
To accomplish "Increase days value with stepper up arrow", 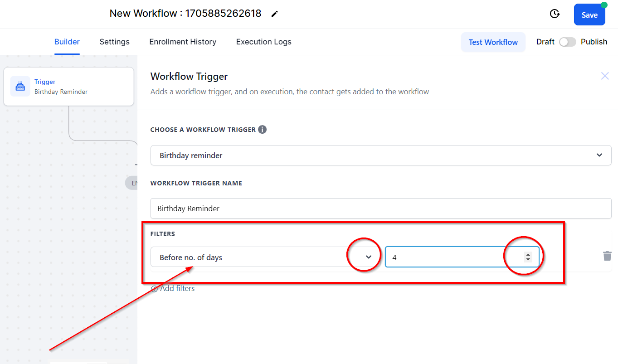I will (528, 255).
